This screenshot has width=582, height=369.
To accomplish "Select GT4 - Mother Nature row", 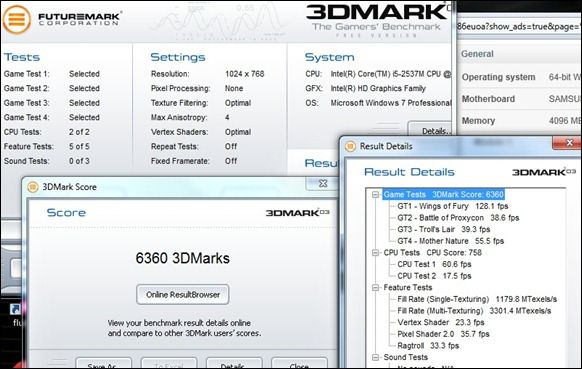I will (451, 241).
